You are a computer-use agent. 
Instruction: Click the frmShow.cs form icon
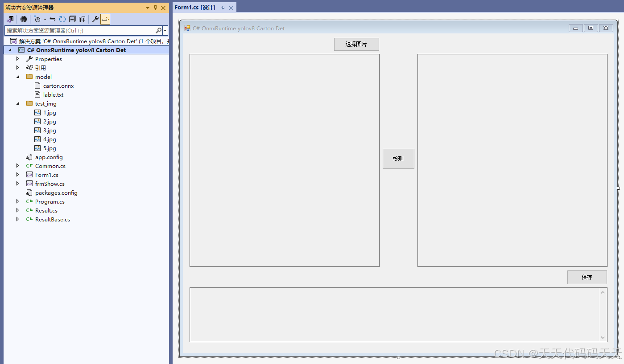(x=29, y=184)
